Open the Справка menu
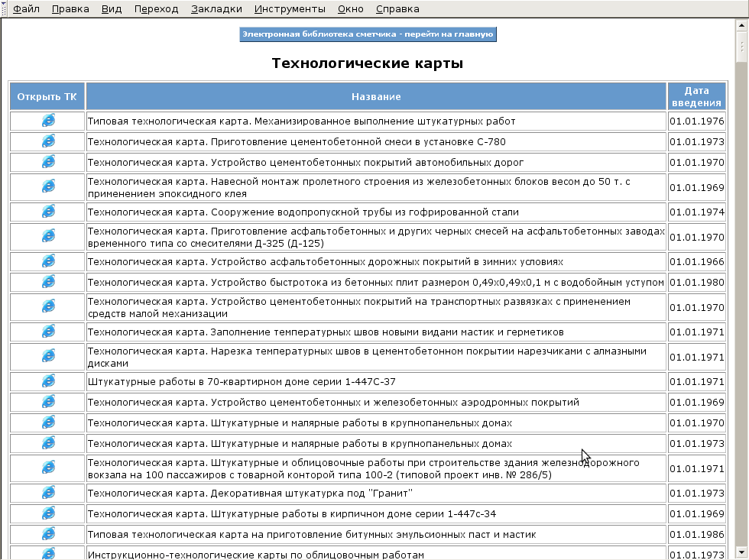749x560 pixels. pyautogui.click(x=397, y=9)
